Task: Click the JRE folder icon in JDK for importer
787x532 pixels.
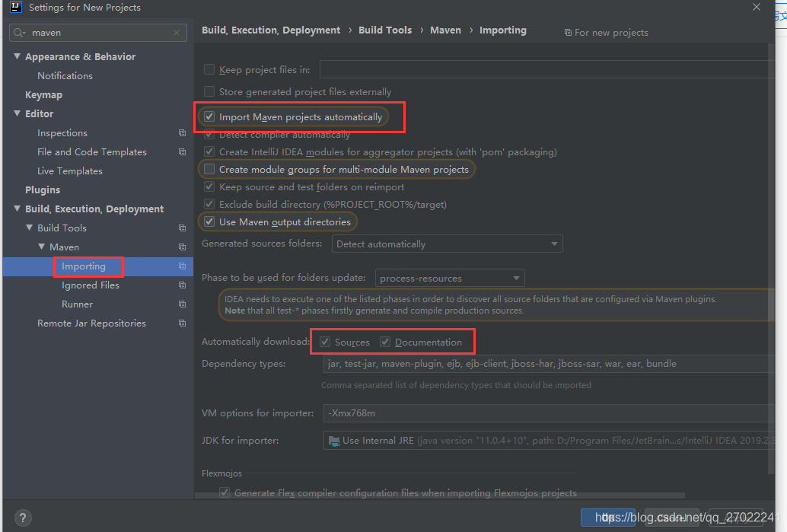Action: pos(334,441)
